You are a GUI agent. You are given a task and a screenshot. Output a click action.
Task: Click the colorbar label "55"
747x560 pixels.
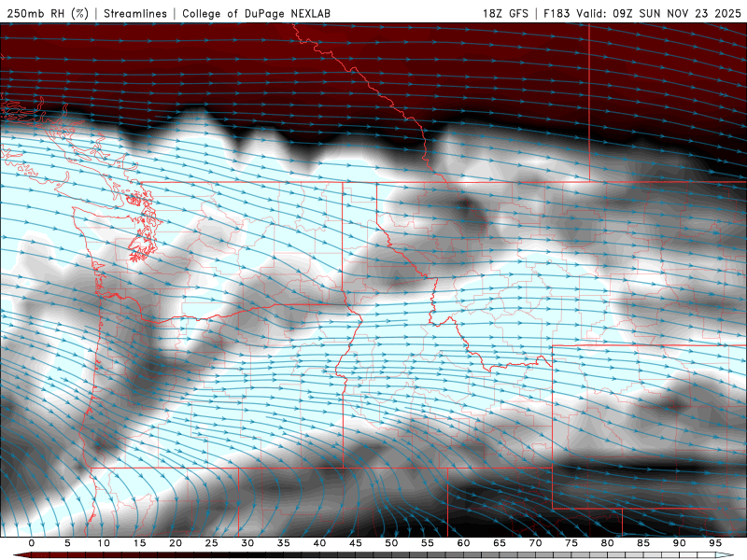pos(428,543)
